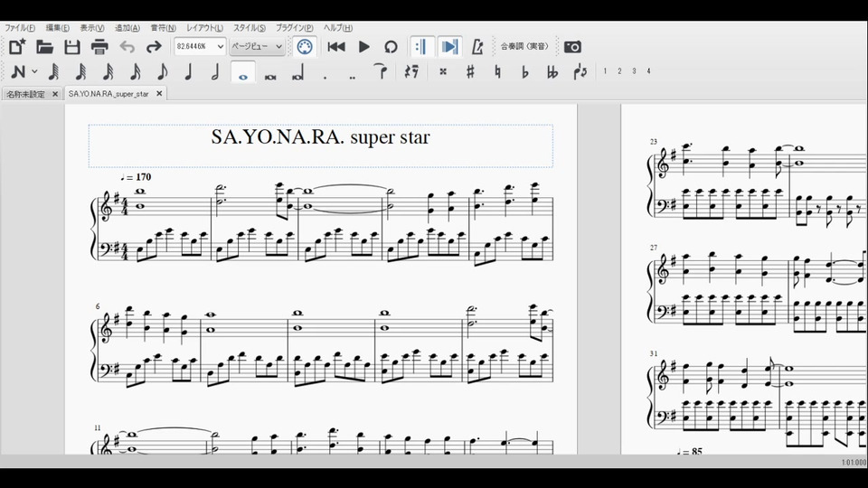
Task: Open the レイアウト(L) menu
Action: 205,28
